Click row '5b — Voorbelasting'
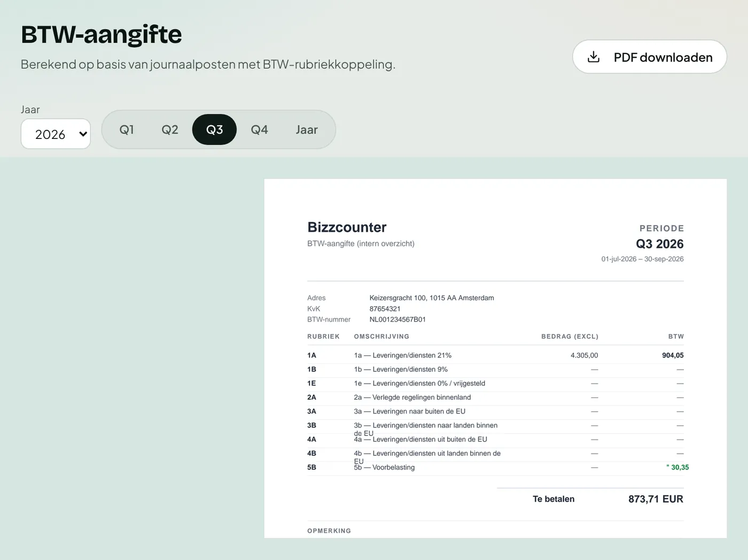Viewport: 748px width, 560px height. [495, 467]
